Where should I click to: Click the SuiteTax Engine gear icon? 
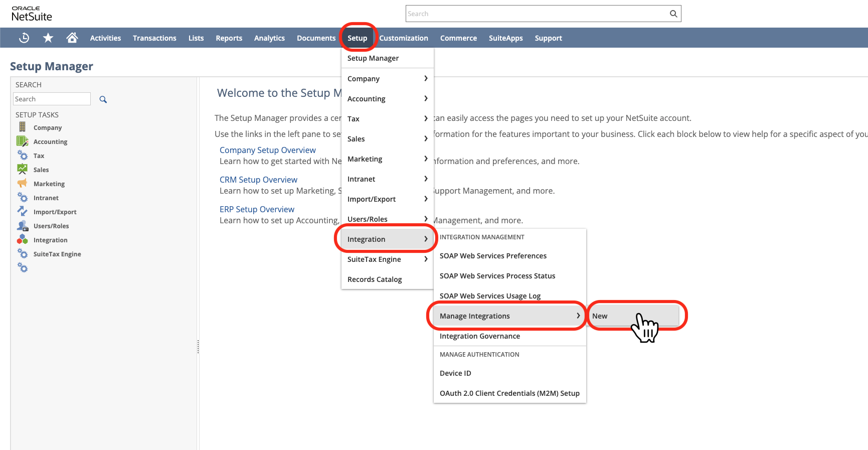[x=22, y=253]
